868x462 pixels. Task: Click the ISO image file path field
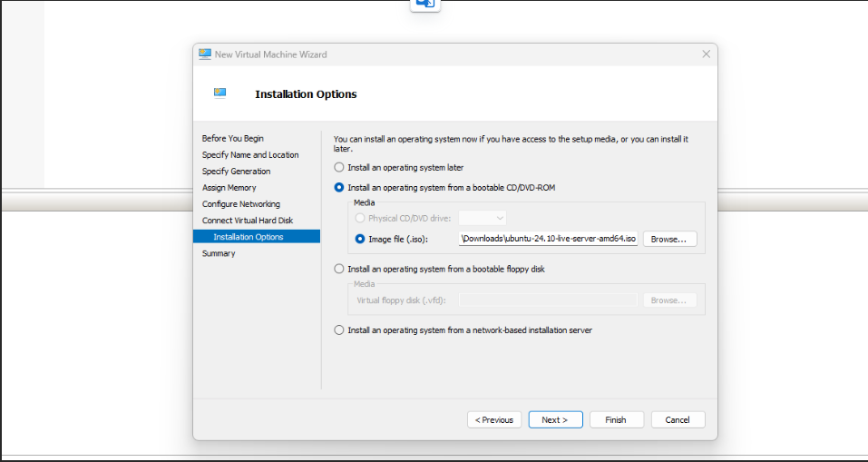click(549, 240)
